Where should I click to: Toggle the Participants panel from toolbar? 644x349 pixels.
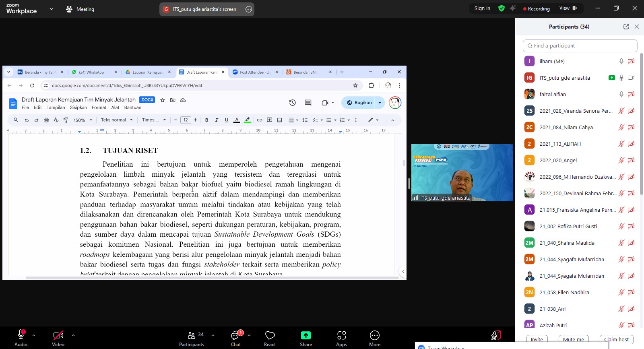pyautogui.click(x=192, y=338)
